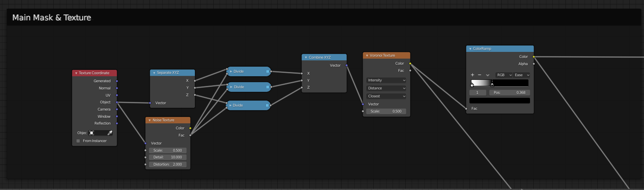Collapse the Separate XYZ node
Viewport: 644px width, 190px height.
(x=154, y=73)
